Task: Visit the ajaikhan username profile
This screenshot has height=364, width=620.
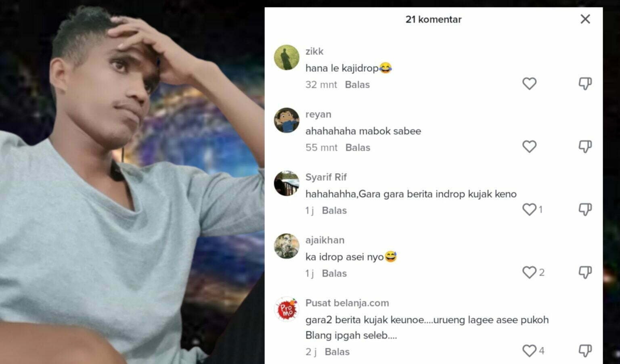Action: [x=325, y=240]
